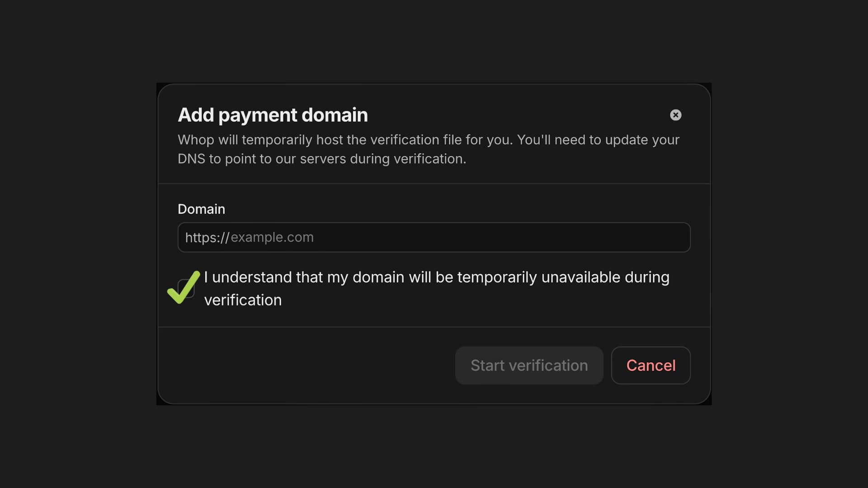Click the "Whop will temporarily host" description line
The image size is (868, 488).
[428, 140]
